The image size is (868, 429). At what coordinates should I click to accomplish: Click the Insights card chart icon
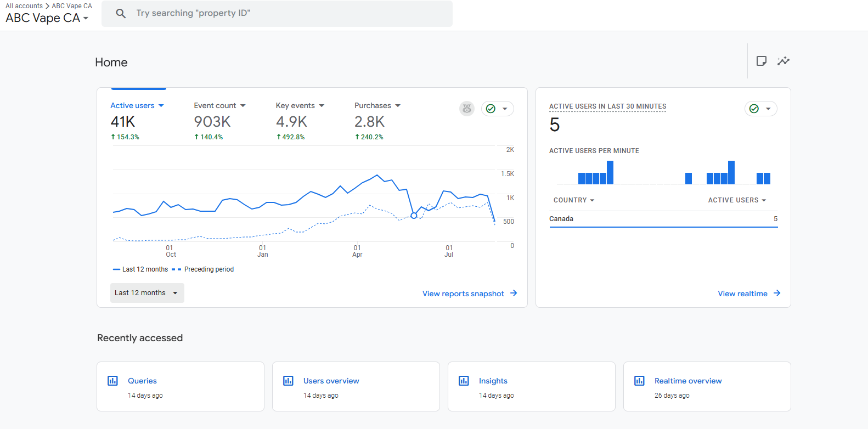point(464,381)
